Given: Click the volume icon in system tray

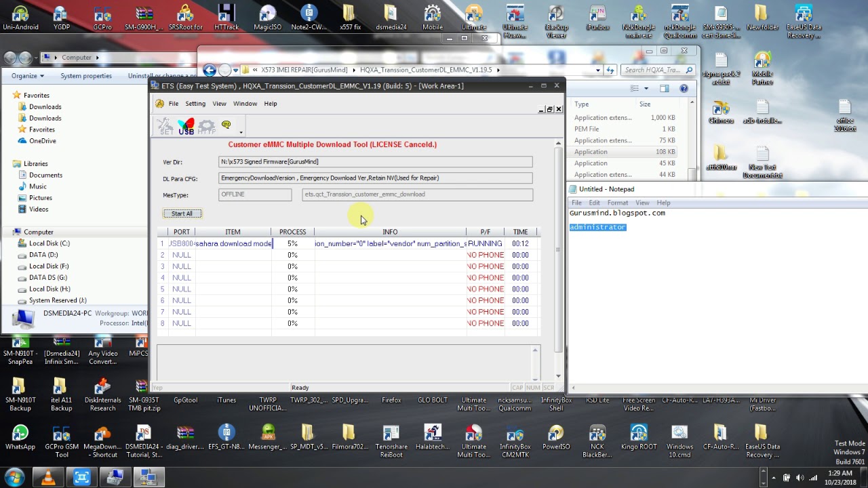Looking at the screenshot, I should [x=800, y=478].
